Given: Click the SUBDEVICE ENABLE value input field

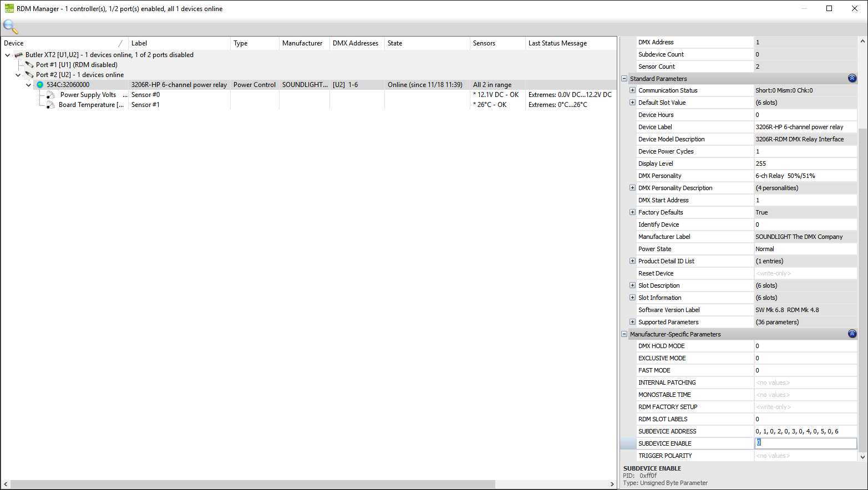Looking at the screenshot, I should [x=805, y=443].
